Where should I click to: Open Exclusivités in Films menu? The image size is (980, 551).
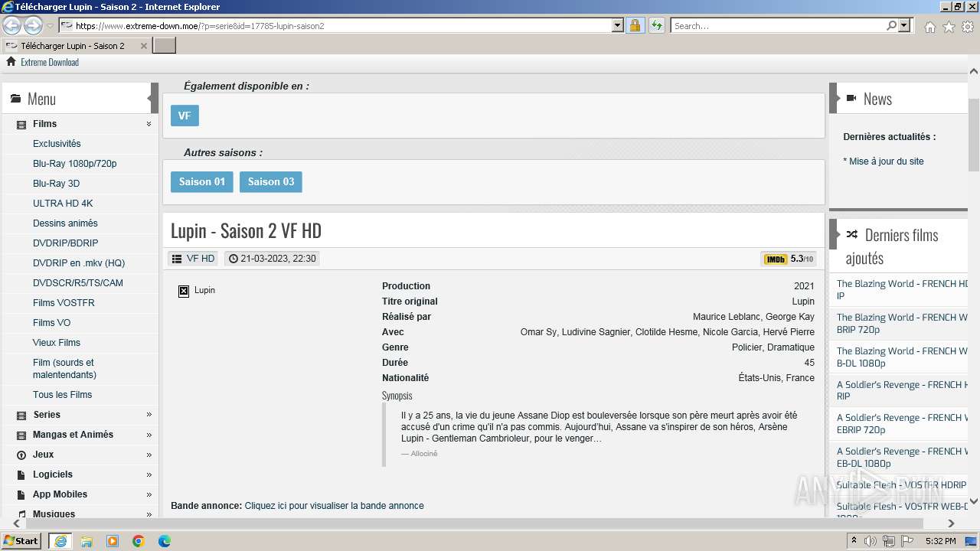point(57,144)
